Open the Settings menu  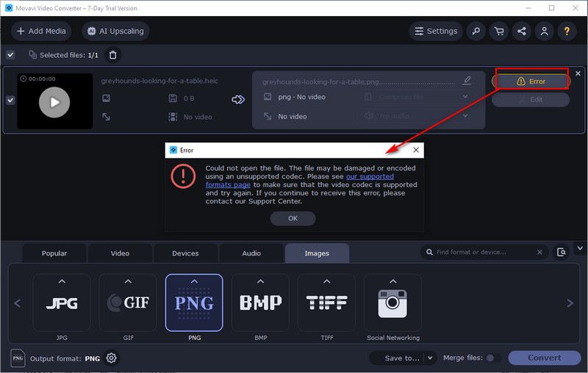pos(436,31)
